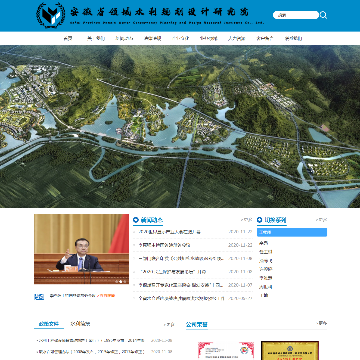
Task: Click the blue label box under the slideshow photo
Action: (39, 297)
